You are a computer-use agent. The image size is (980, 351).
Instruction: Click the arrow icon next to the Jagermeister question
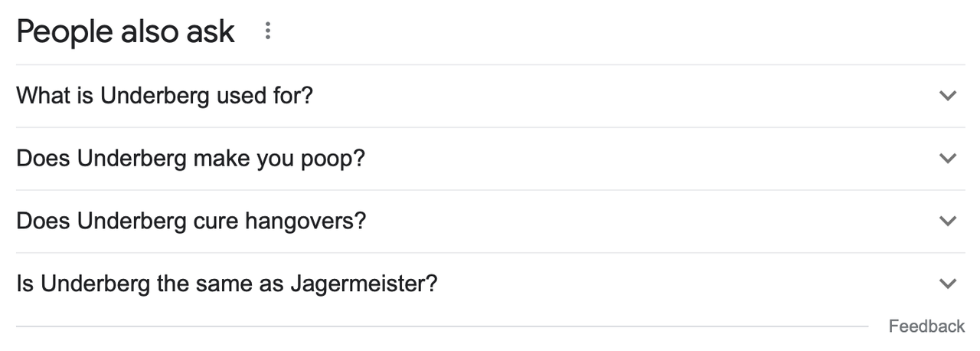point(948,284)
